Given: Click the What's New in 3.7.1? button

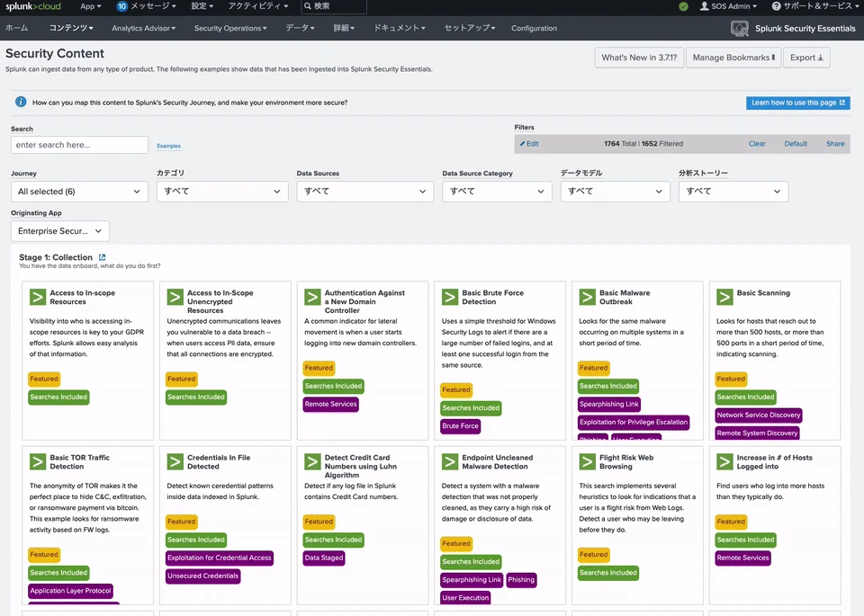Looking at the screenshot, I should pyautogui.click(x=639, y=58).
